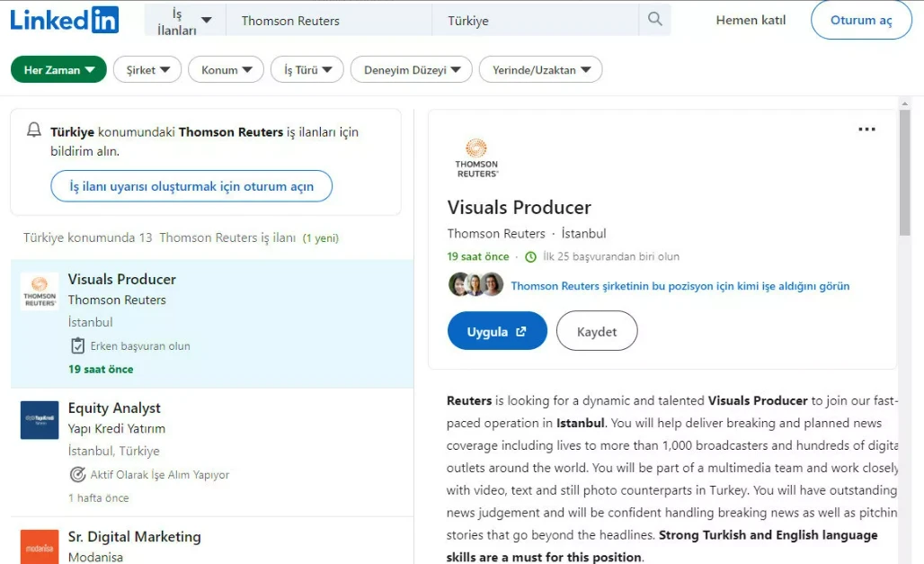Save the job with Kaydet button
Image resolution: width=924 pixels, height=564 pixels.
point(597,331)
